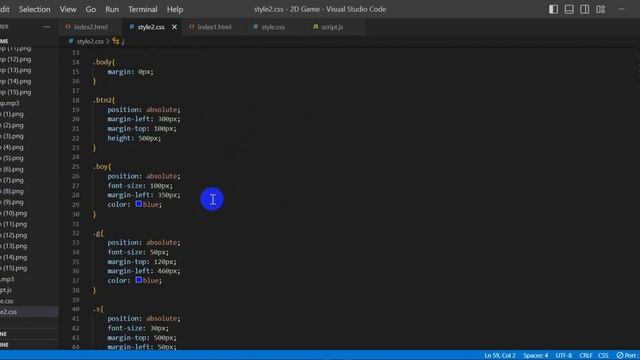Click line number 32 in the gutter

tap(76, 233)
